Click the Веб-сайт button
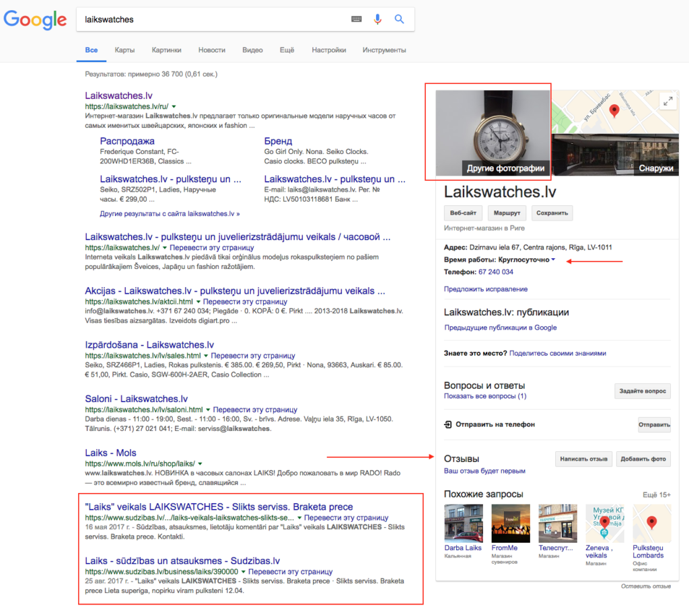This screenshot has height=616, width=689. coord(463,213)
